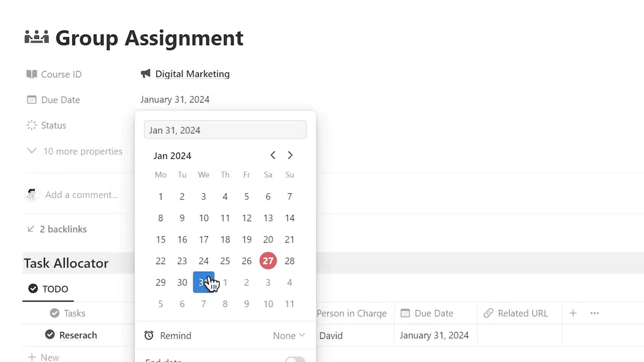Click Add a comment text link

coord(82,194)
